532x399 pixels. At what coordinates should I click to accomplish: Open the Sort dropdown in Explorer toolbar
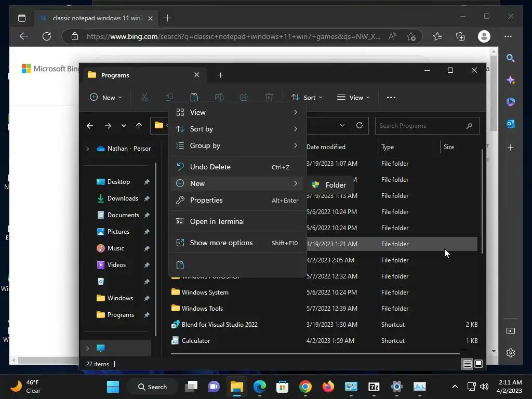[x=307, y=97]
